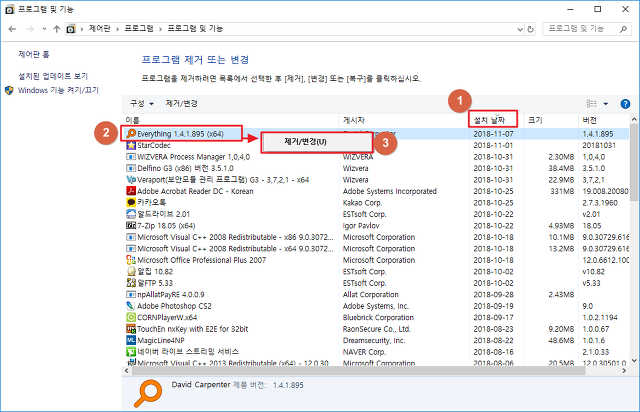This screenshot has height=412, width=640.
Task: Click the Microsoft Office Professional Plus 2007 icon
Action: pos(131,260)
